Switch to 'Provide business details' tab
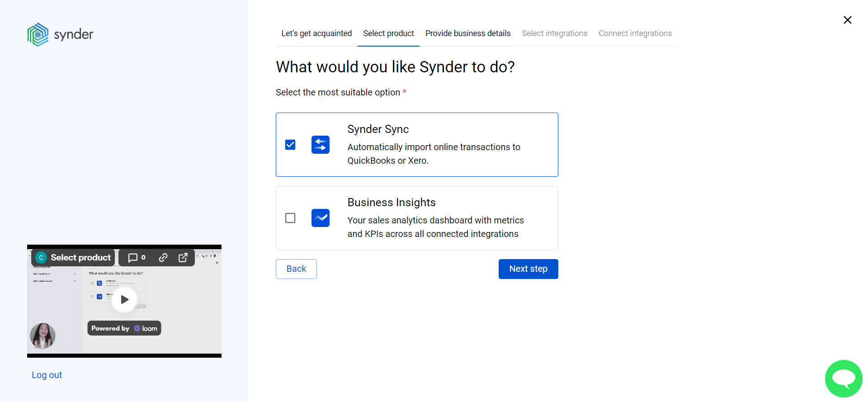 pos(467,33)
